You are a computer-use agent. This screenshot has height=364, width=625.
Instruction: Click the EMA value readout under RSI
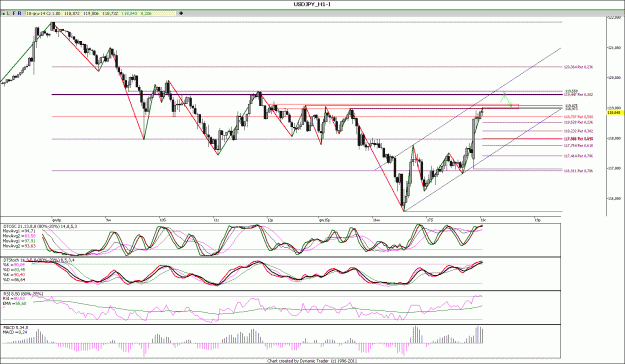(x=15, y=303)
